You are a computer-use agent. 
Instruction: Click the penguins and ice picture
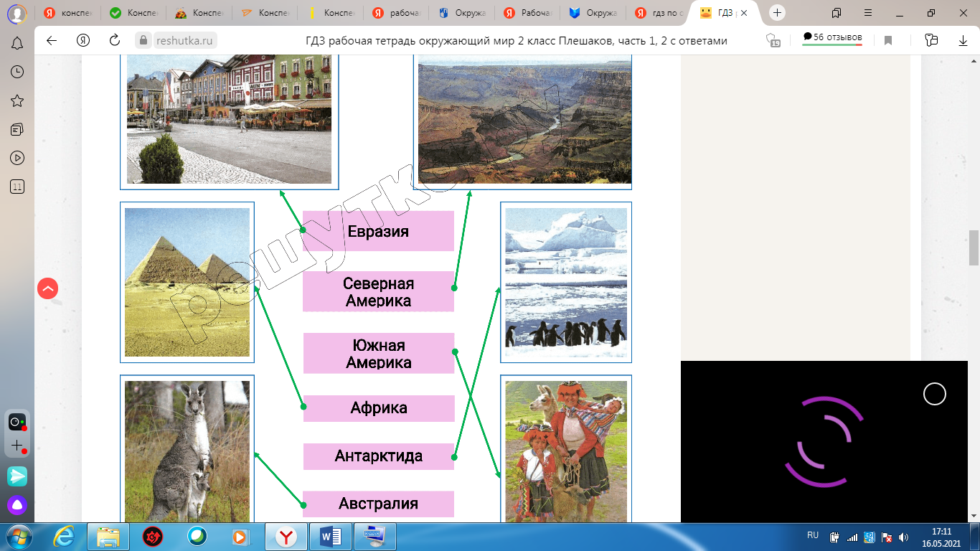point(566,282)
